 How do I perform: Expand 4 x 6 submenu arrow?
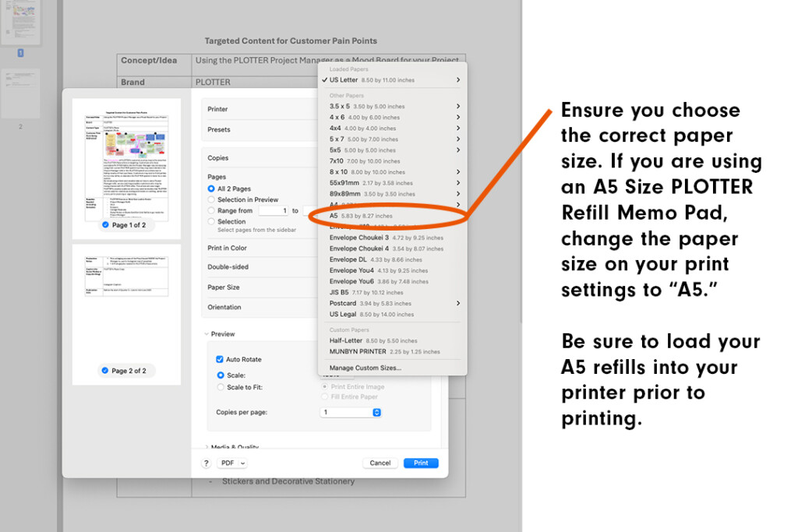(458, 118)
